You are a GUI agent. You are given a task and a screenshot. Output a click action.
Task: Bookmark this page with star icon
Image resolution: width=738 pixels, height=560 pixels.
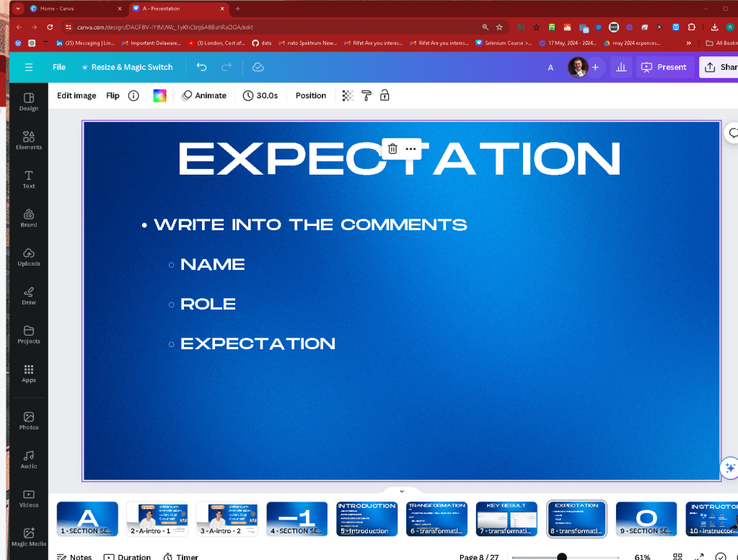(x=499, y=27)
